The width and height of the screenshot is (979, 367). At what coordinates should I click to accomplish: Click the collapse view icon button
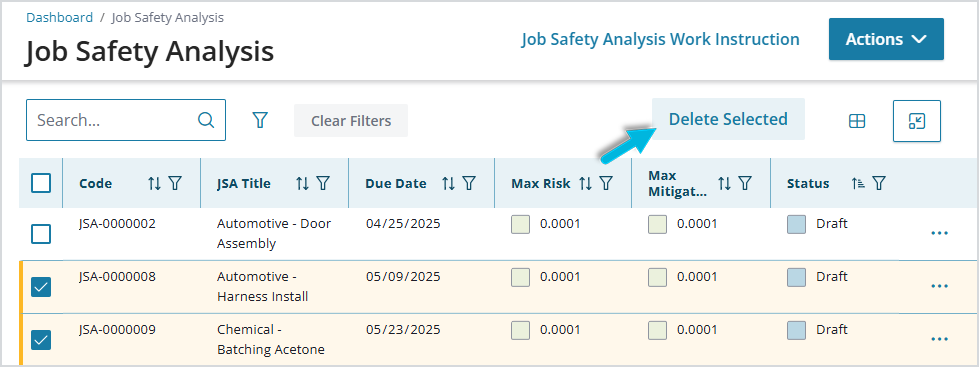click(x=917, y=121)
